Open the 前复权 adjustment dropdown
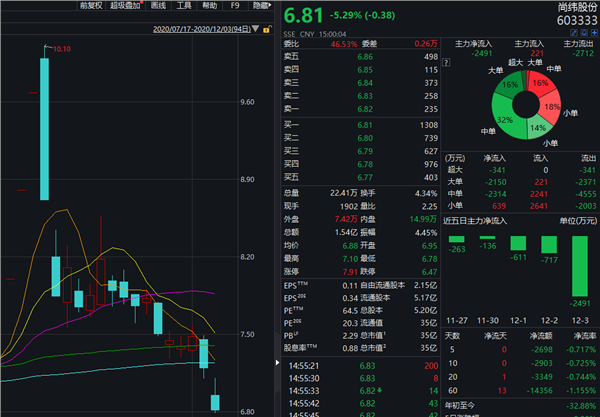Viewport: 600px width, 417px height. [x=91, y=5]
